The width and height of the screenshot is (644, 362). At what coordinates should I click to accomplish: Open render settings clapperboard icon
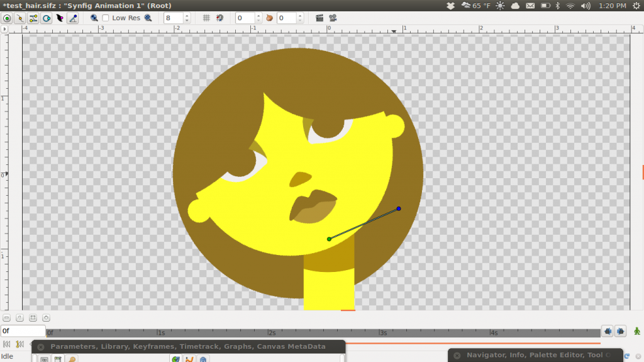(319, 18)
